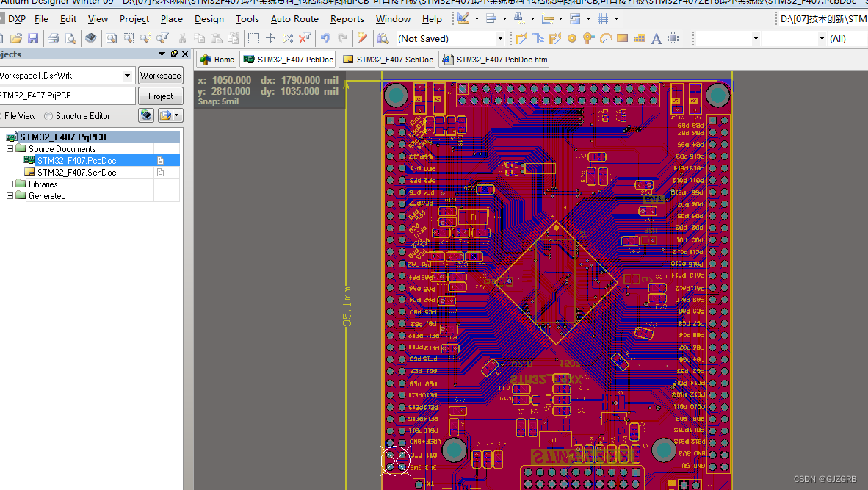The image size is (868, 490).
Task: Click the Project button
Action: pos(161,96)
